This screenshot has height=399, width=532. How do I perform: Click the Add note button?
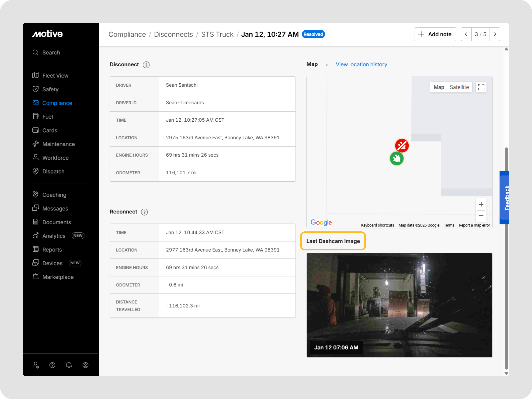(x=435, y=34)
